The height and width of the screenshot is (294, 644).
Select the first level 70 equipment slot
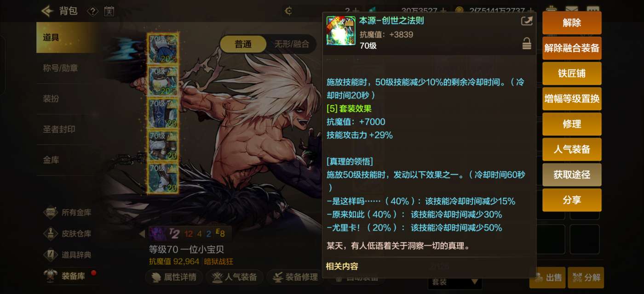[163, 49]
